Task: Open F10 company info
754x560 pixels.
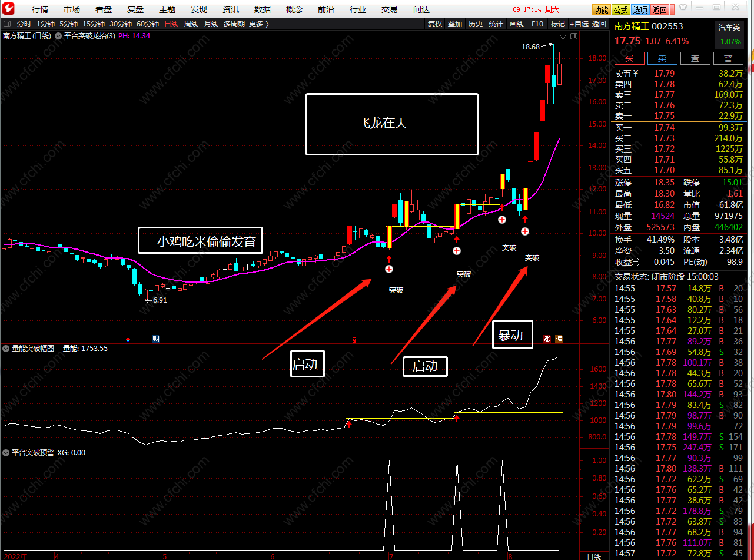Action: 537,24
